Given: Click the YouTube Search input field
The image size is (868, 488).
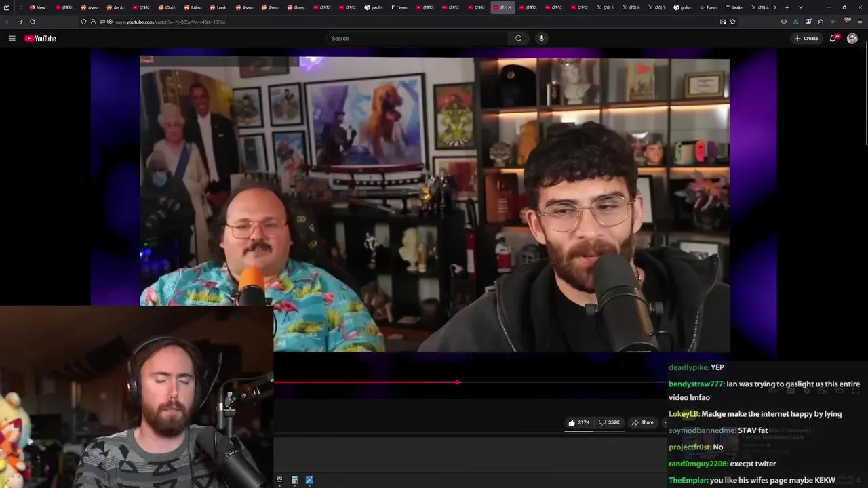Looking at the screenshot, I should (417, 39).
